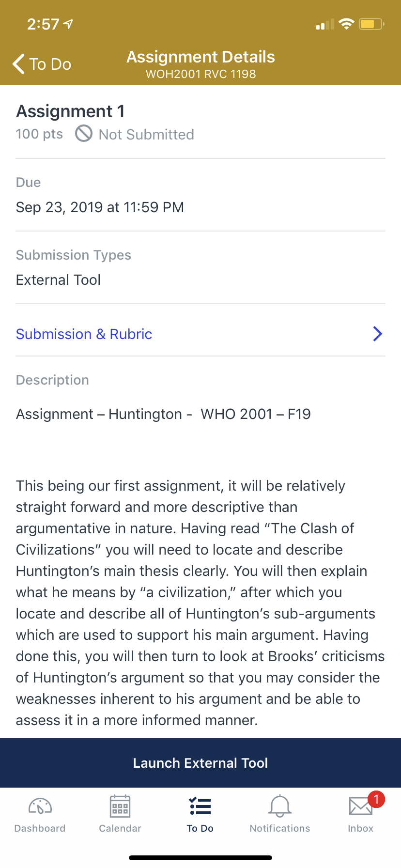Open the Inbox envelope icon
Viewport: 401px width, 868px height.
tap(361, 806)
